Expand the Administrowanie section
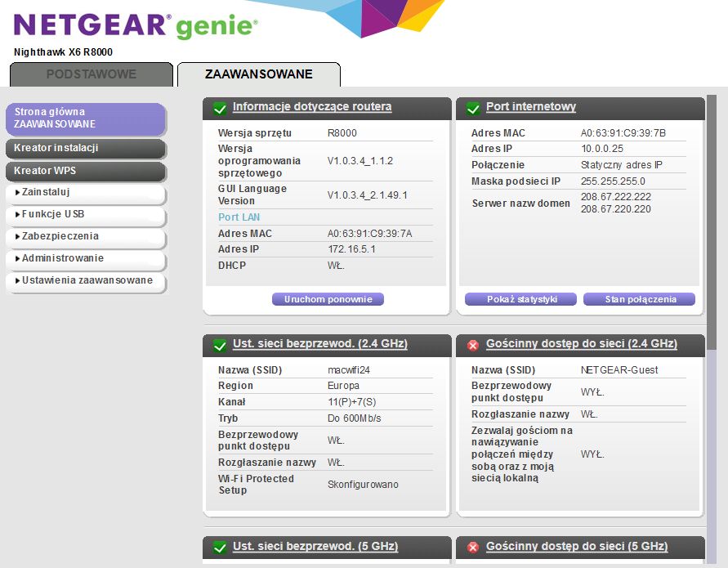The width and height of the screenshot is (728, 568). (x=86, y=259)
